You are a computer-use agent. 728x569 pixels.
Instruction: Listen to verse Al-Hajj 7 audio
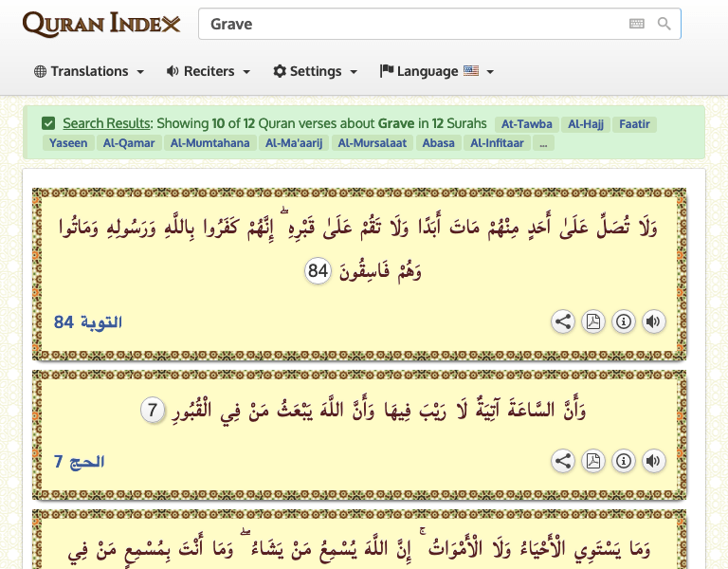[653, 462]
